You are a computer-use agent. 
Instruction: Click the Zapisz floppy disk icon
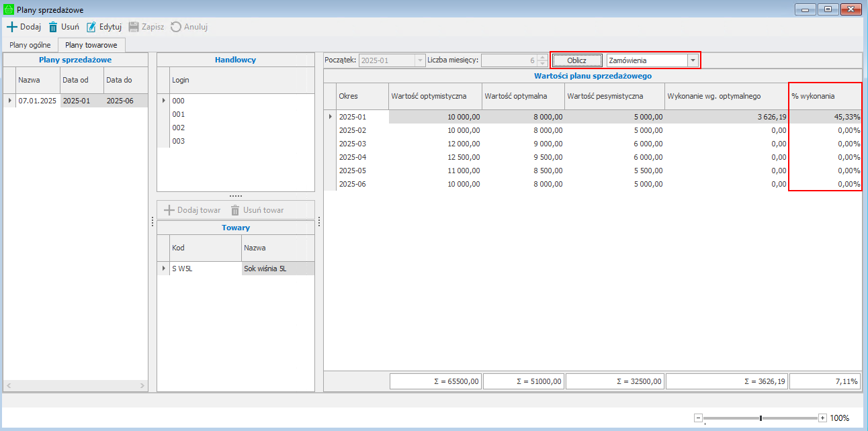[134, 27]
